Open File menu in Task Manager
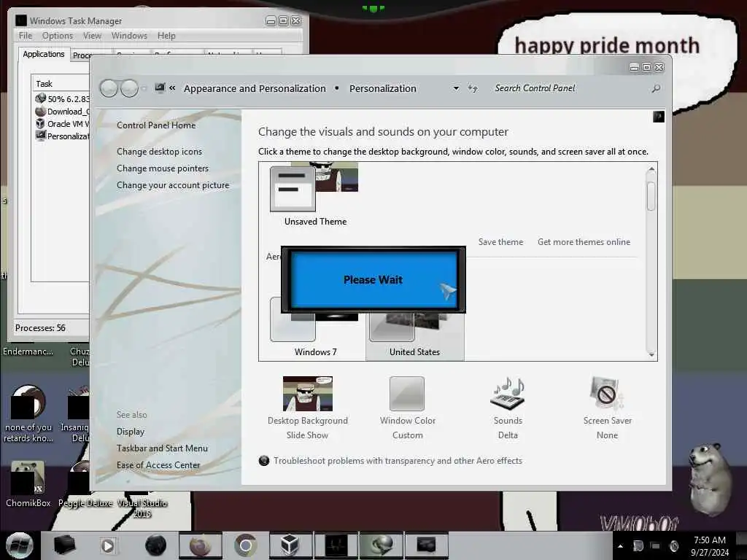This screenshot has width=747, height=560. [26, 36]
